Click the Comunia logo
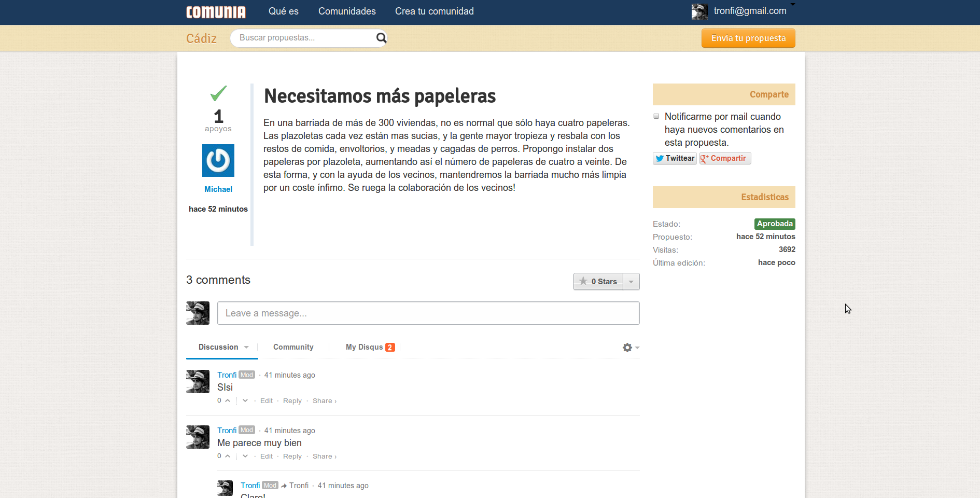The image size is (980, 498). point(215,11)
